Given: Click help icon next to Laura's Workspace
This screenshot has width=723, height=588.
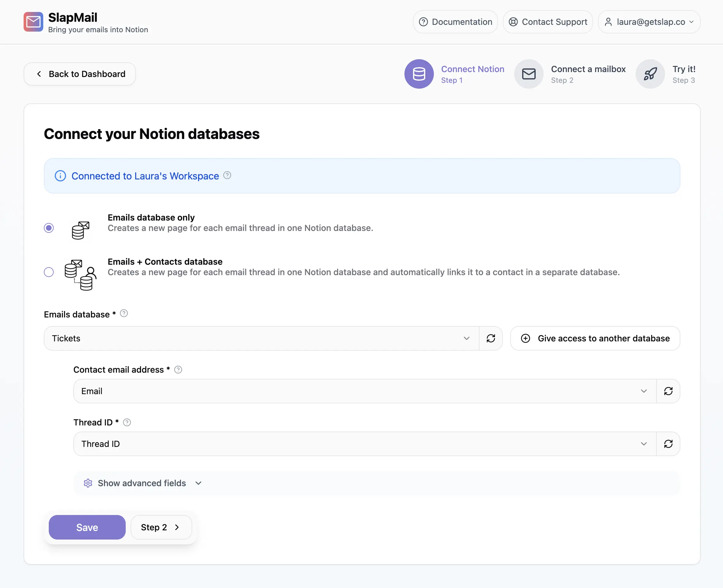Looking at the screenshot, I should 227,175.
